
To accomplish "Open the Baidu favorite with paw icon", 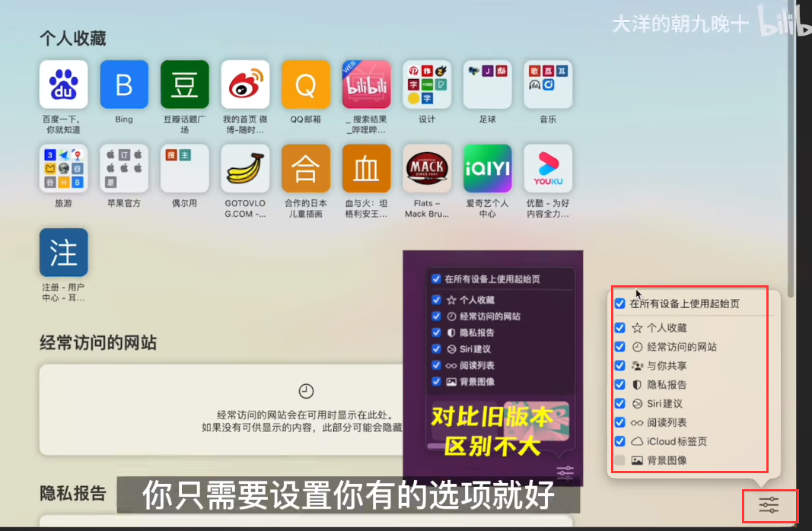I will click(x=64, y=84).
